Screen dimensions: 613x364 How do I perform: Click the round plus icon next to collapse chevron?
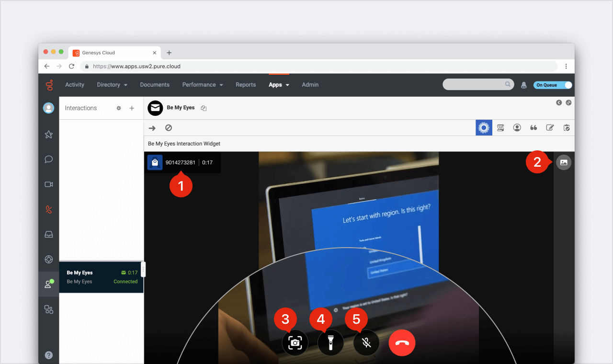(x=568, y=102)
